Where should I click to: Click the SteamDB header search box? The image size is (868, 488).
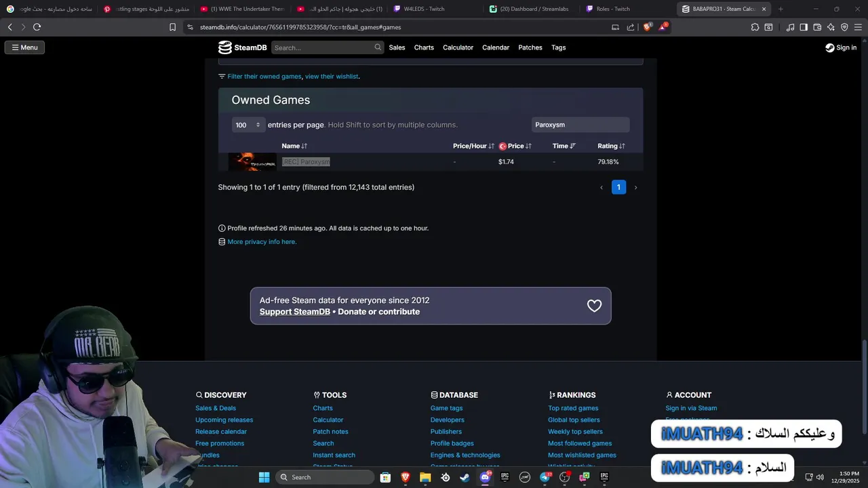328,47
